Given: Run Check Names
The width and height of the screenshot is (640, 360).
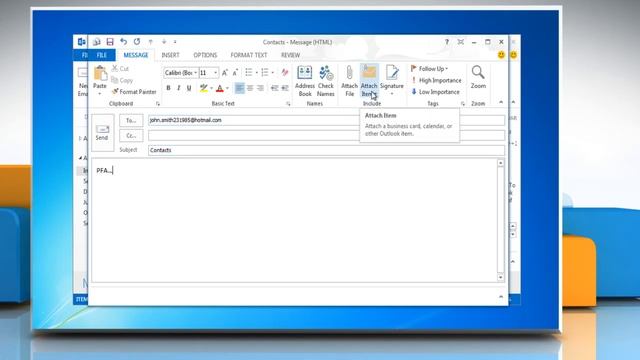Looking at the screenshot, I should pyautogui.click(x=326, y=81).
